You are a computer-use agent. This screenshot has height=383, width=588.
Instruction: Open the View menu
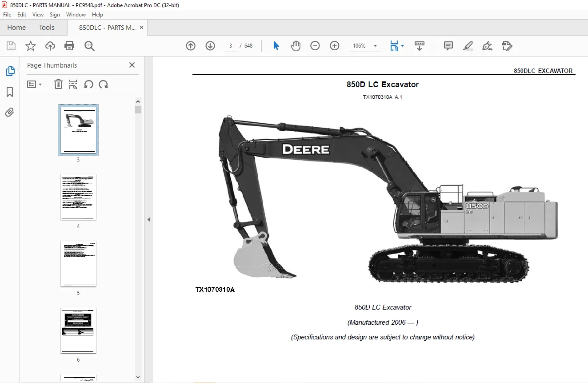(x=38, y=15)
